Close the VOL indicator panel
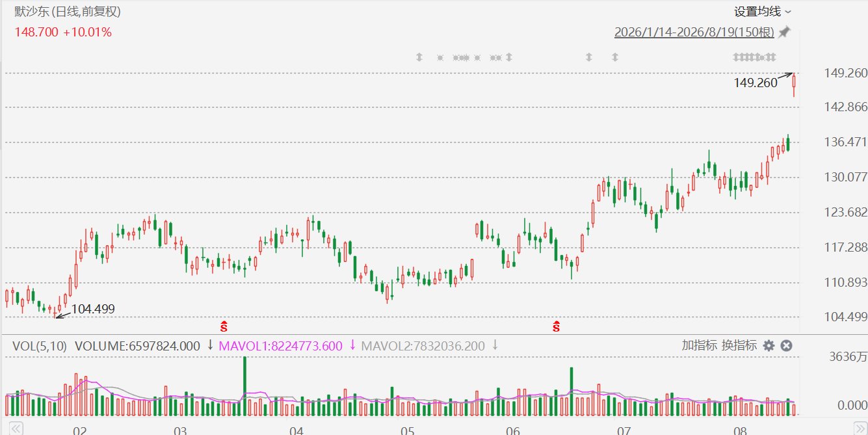Screen dimensions: 868x435 tap(786, 345)
